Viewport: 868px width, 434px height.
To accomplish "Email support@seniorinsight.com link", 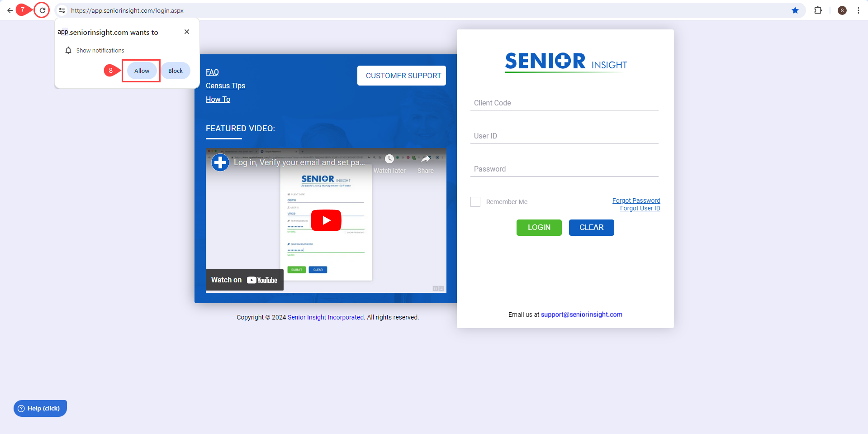I will click(x=581, y=315).
